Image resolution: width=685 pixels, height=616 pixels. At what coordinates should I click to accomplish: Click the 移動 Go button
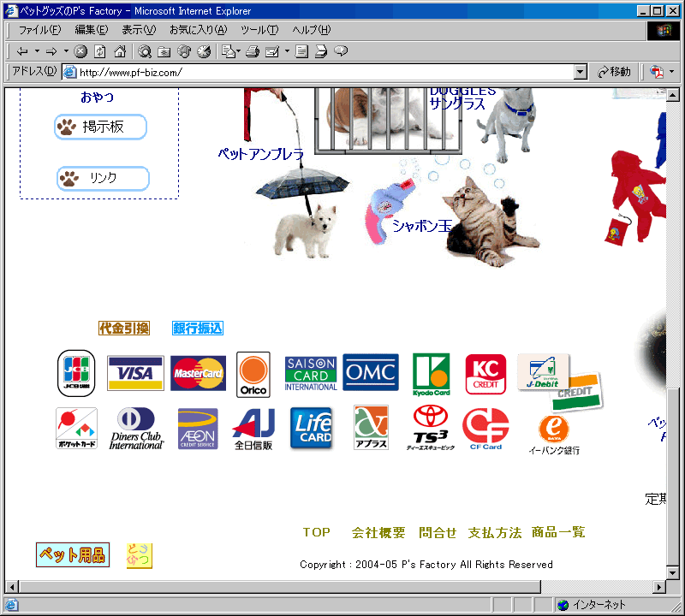coord(614,72)
